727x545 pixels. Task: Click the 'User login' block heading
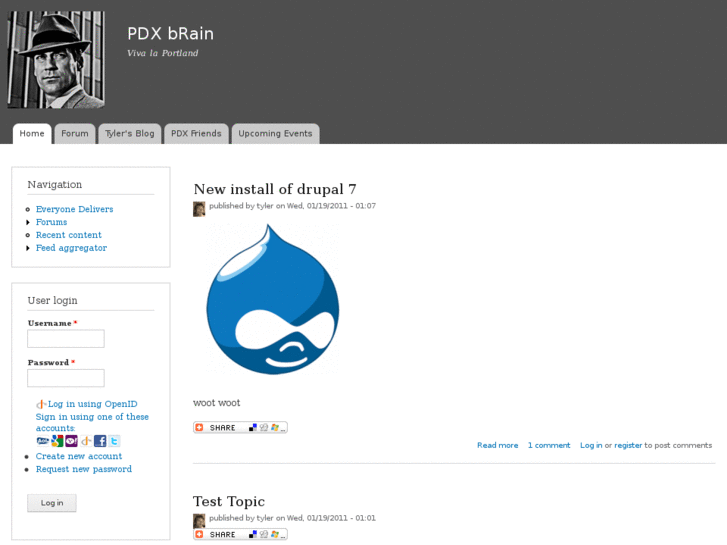pyautogui.click(x=52, y=301)
